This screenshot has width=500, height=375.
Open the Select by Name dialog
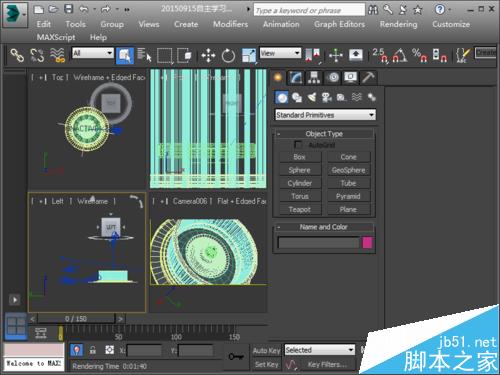tap(144, 55)
